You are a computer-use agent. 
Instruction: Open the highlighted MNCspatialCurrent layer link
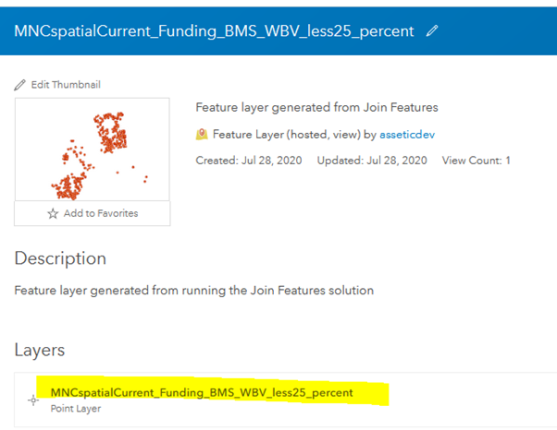coord(201,392)
